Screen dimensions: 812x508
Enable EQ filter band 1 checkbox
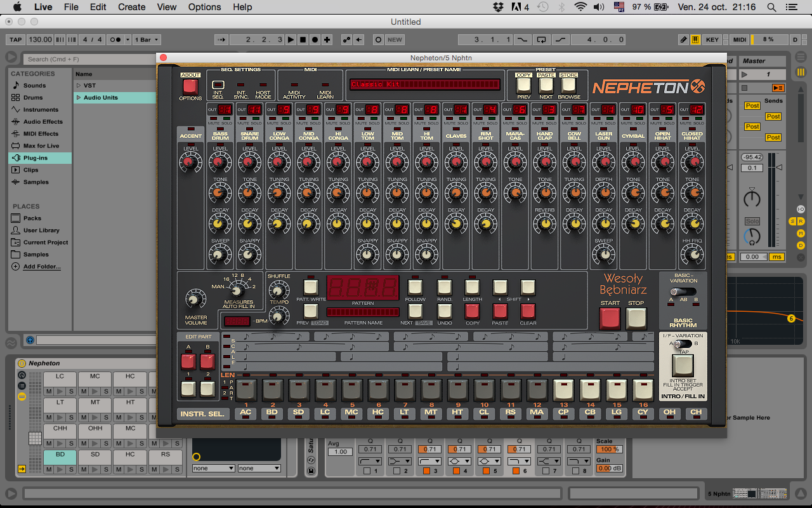point(368,471)
